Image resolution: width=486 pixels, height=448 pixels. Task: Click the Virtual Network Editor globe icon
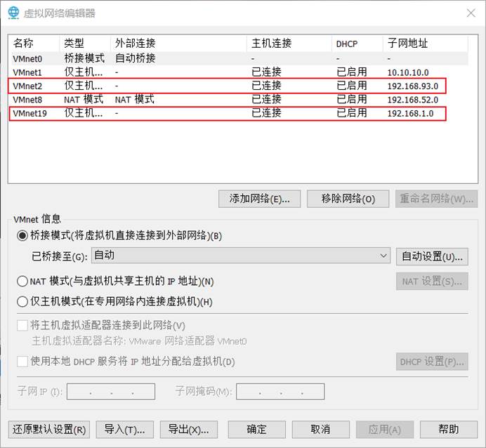[x=13, y=13]
